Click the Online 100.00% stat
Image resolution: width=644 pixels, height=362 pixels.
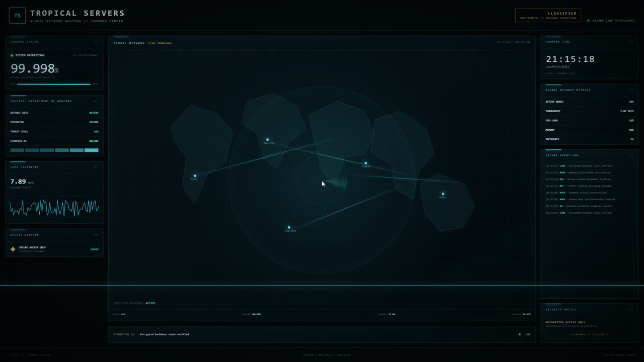pos(252,314)
